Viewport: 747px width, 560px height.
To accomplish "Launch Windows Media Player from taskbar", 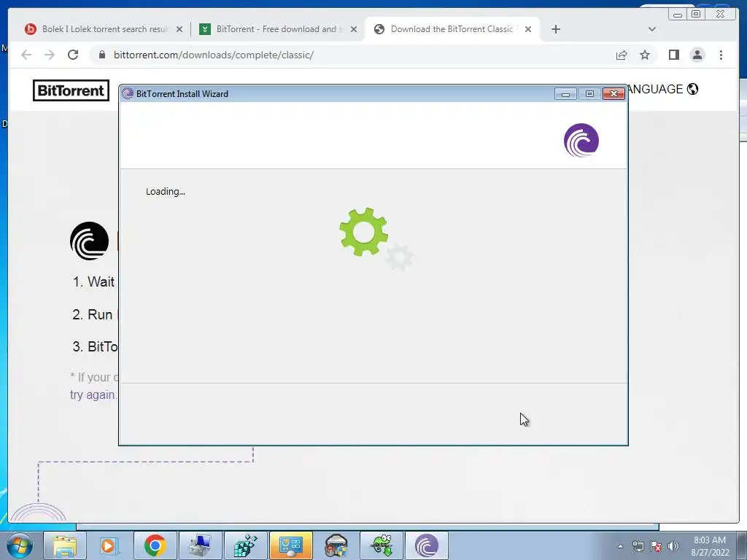I will click(x=109, y=545).
